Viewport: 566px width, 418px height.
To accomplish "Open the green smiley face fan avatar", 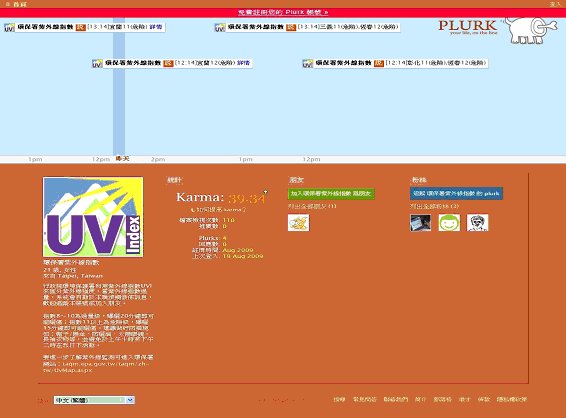I will click(x=449, y=223).
